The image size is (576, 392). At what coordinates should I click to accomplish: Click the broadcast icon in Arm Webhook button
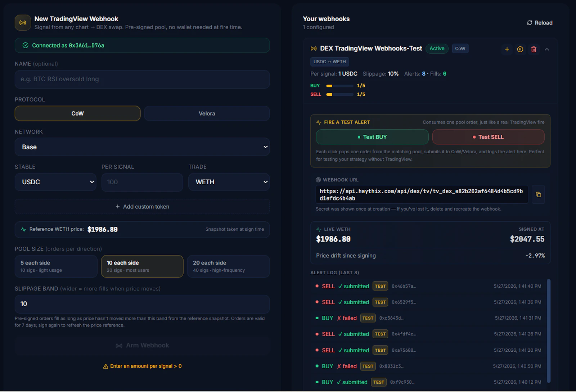tap(119, 346)
